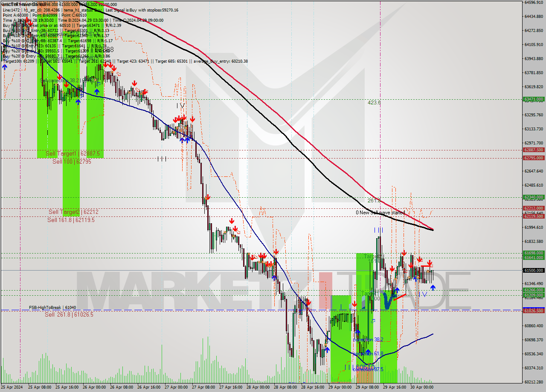Click the 61346.490 price axis value
This screenshot has width=546, height=392.
pos(534,283)
